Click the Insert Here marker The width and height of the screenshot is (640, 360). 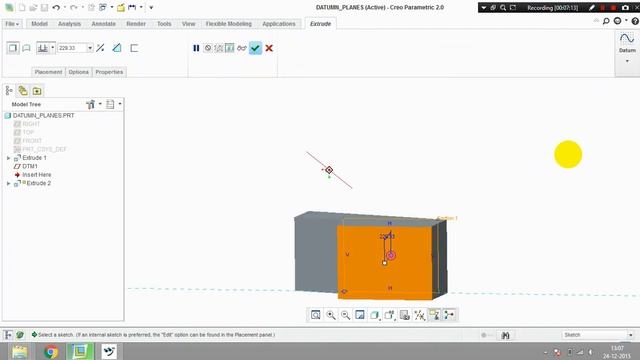(x=33, y=175)
